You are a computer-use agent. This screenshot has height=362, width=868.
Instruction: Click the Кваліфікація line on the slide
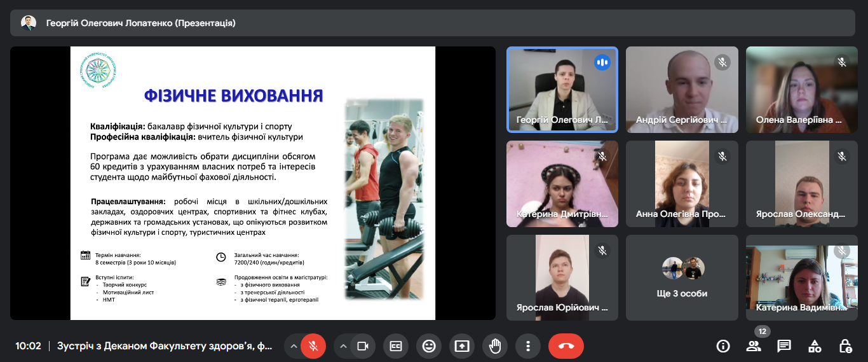tap(191, 127)
